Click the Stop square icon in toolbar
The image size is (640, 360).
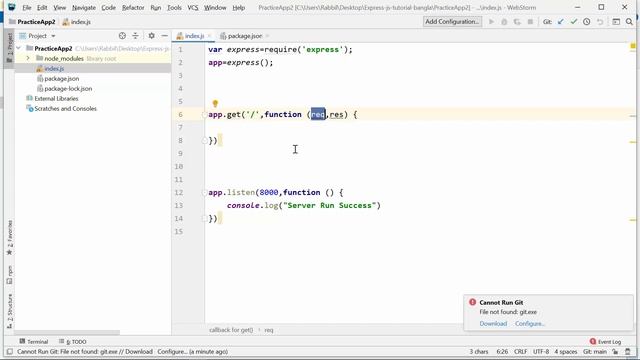tap(530, 22)
